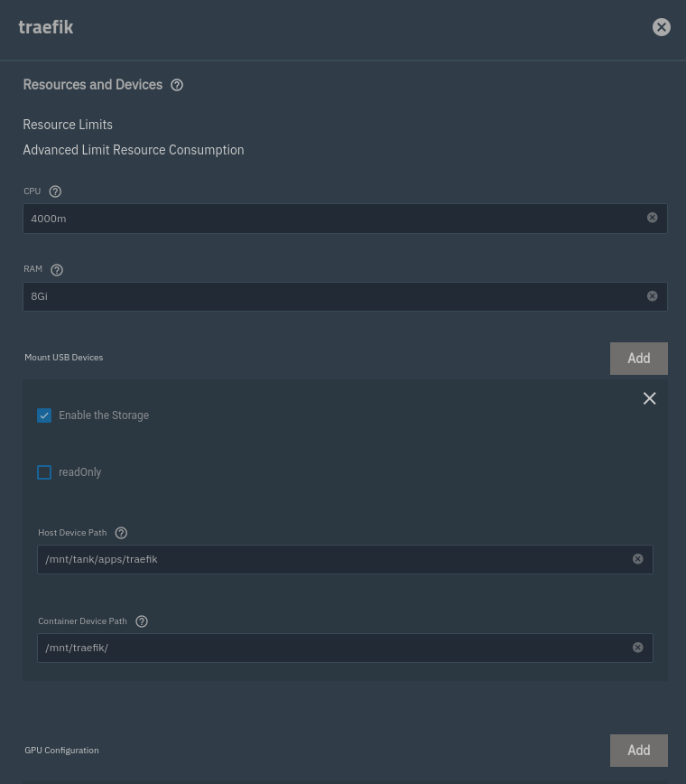
Task: Open help for Container Device Path
Action: click(x=142, y=621)
